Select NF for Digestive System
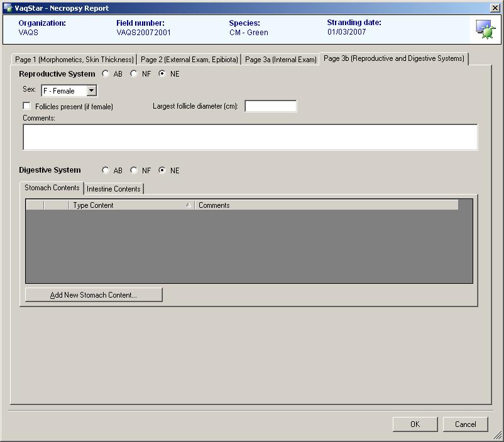Viewport: 504px width, 442px height. click(x=134, y=171)
